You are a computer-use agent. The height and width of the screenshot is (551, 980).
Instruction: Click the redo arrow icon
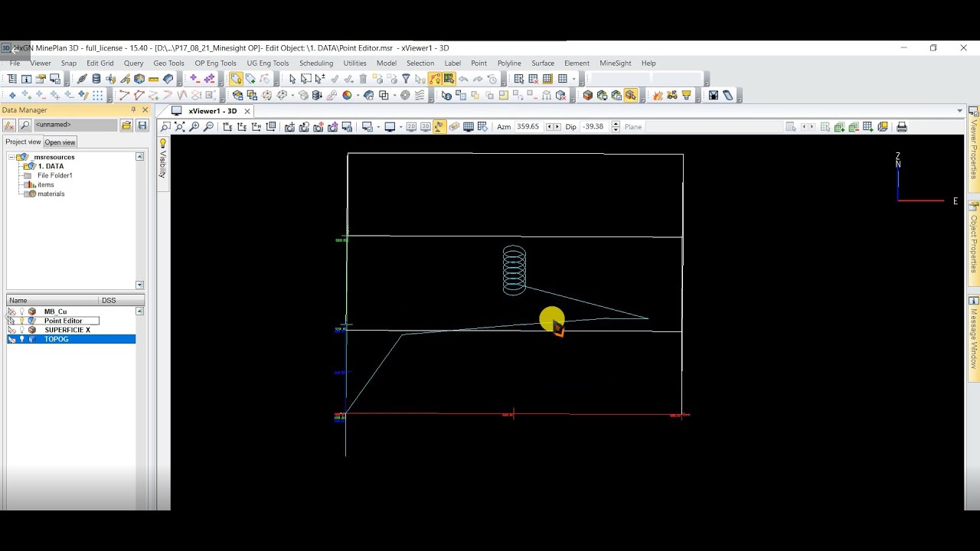pyautogui.click(x=478, y=78)
